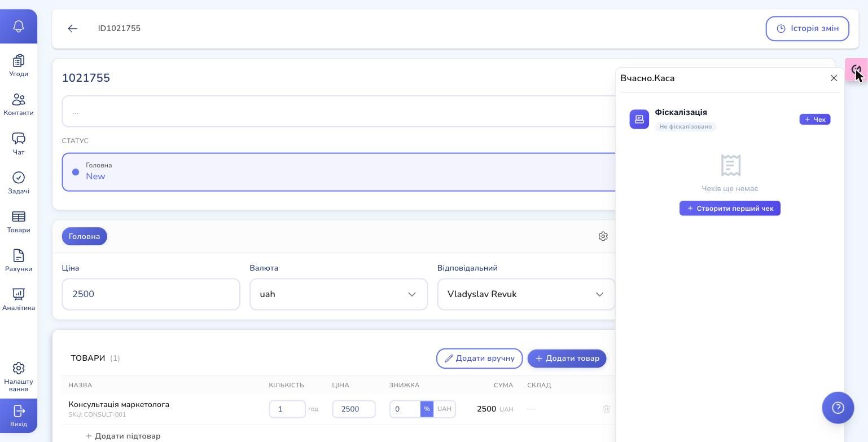Delete Консультація маркетолога row trash icon
The width and height of the screenshot is (868, 442).
pos(606,409)
